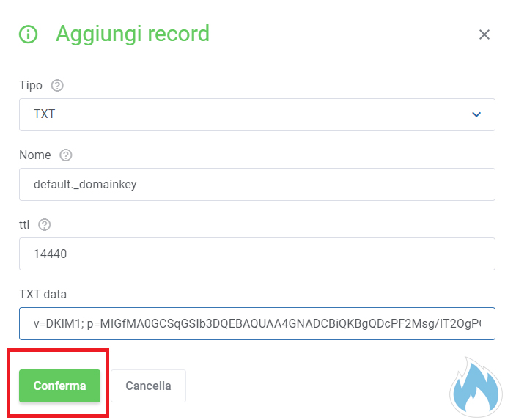Image resolution: width=505 pixels, height=420 pixels.
Task: Click the Tipo field label
Action: tap(31, 86)
